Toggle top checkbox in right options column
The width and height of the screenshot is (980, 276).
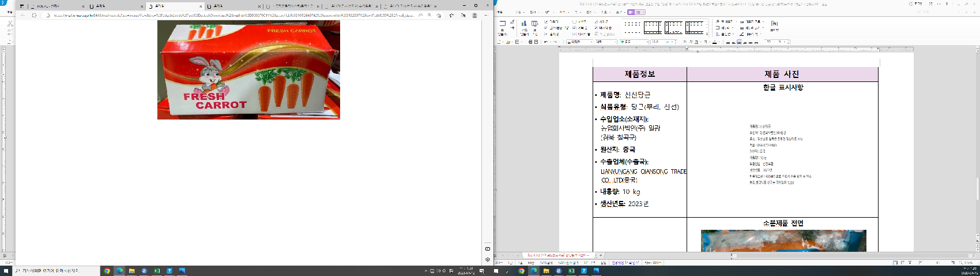click(597, 21)
